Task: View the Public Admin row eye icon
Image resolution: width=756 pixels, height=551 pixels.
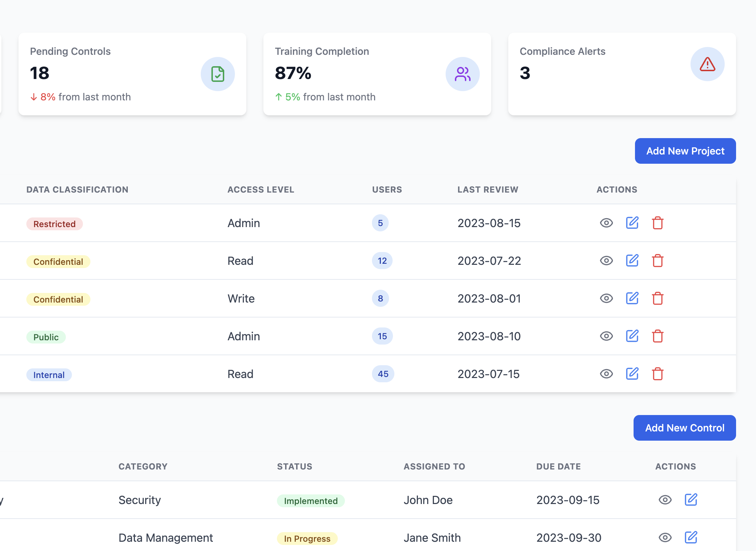Action: (606, 336)
